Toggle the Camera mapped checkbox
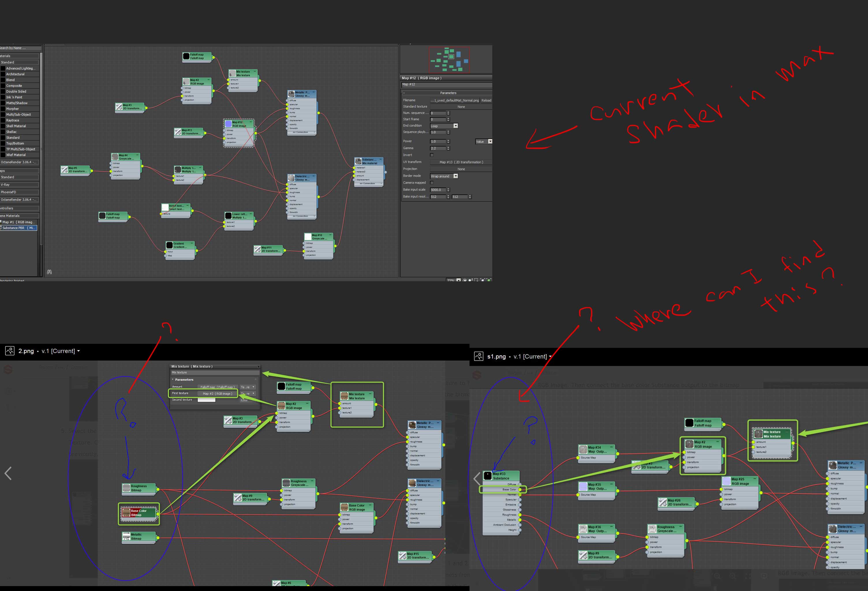 click(x=432, y=183)
